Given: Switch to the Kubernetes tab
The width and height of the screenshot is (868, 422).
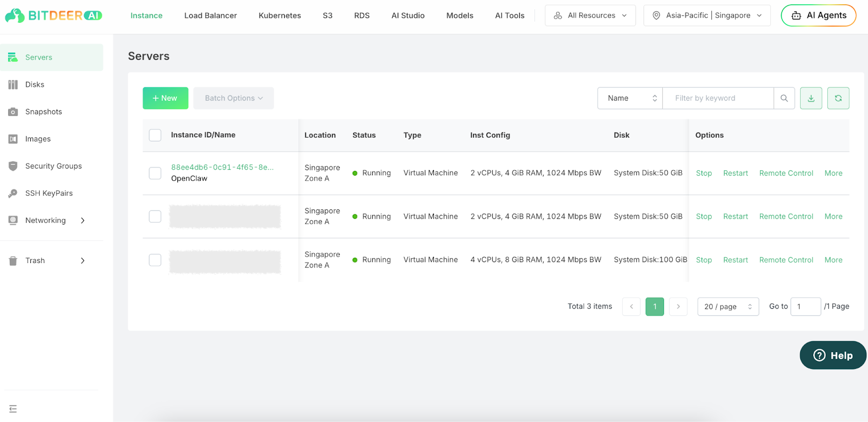Looking at the screenshot, I should tap(279, 16).
